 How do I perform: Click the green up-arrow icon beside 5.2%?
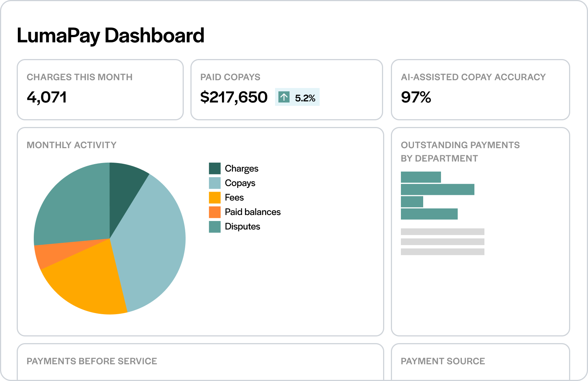(284, 97)
